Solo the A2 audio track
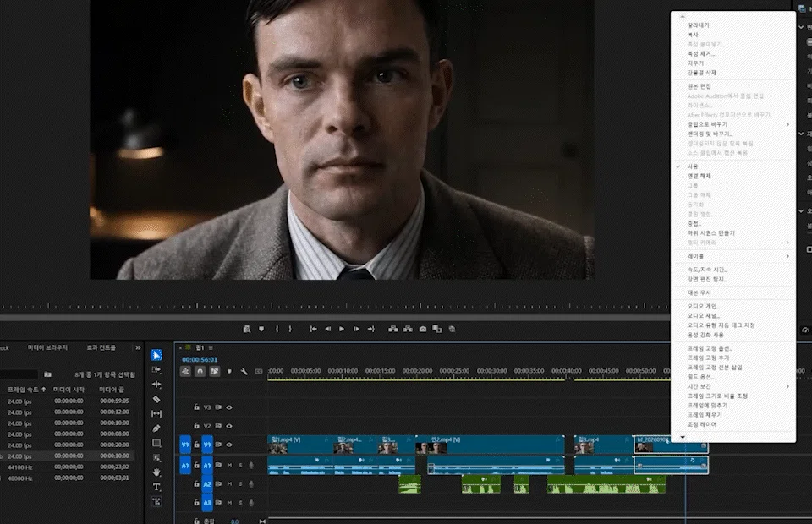 pyautogui.click(x=240, y=484)
